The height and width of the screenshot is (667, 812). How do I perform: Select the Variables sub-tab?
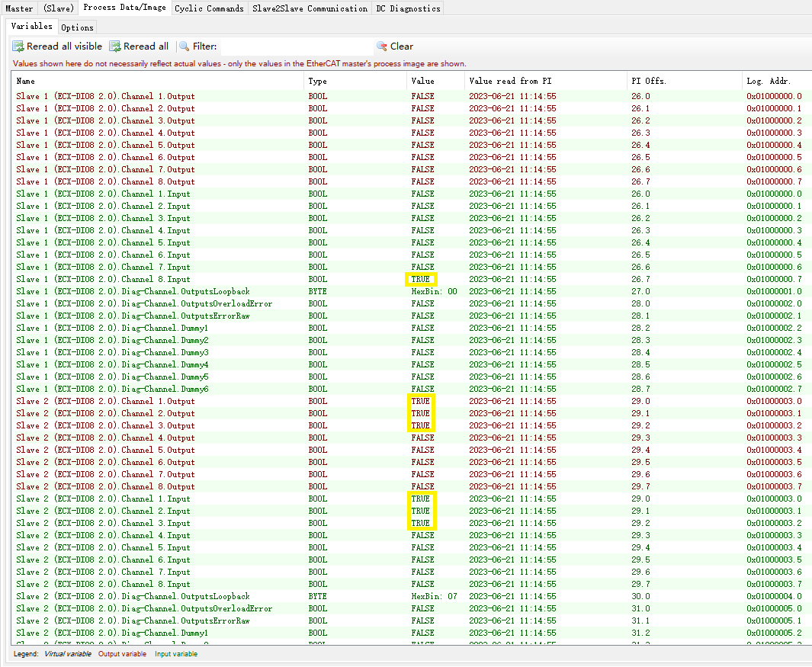pyautogui.click(x=31, y=27)
